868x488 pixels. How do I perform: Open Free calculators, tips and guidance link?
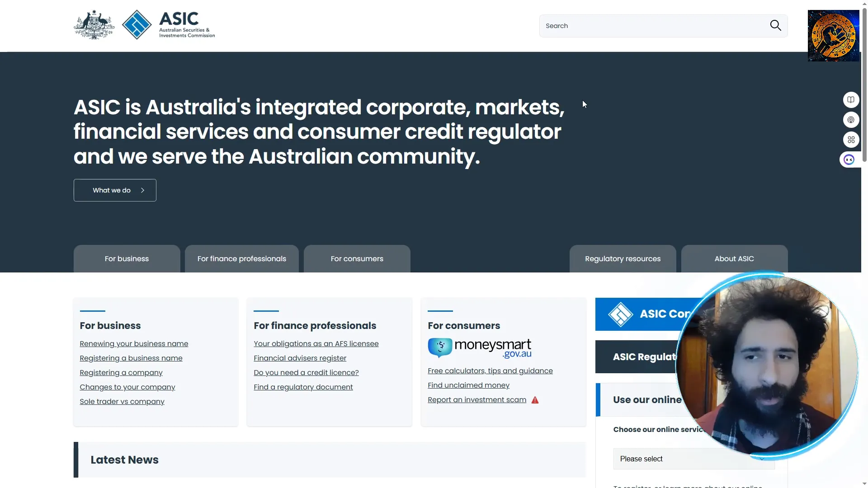(490, 371)
